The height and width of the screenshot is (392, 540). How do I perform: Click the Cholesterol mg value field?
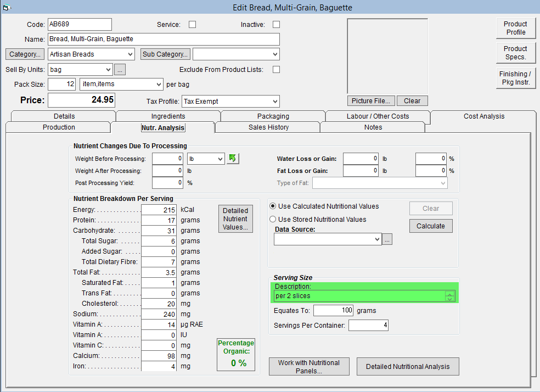tap(159, 304)
